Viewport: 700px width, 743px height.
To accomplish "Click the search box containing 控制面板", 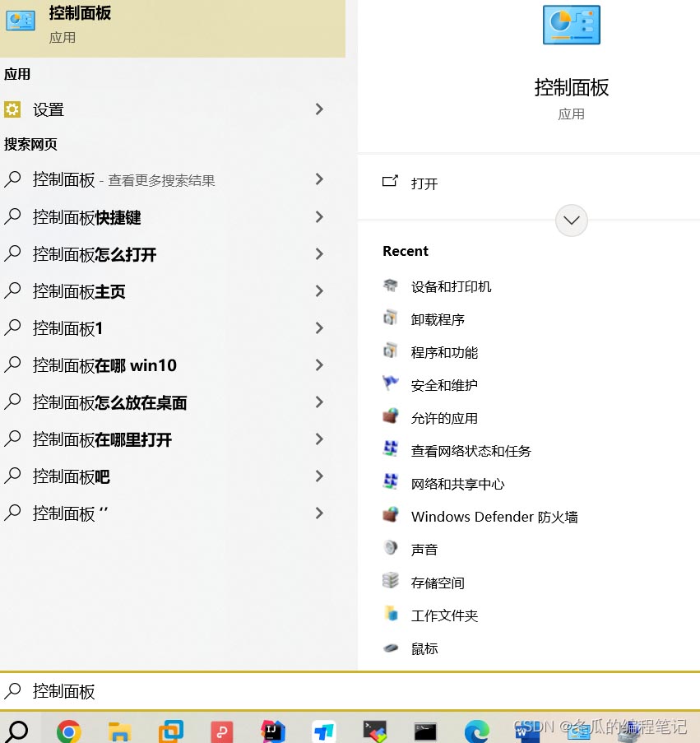I will 350,691.
